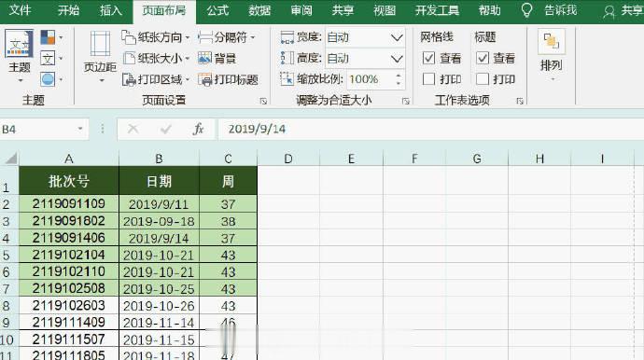Click the 打印标题 print titles icon
Viewport: 644px width, 360px height.
[x=204, y=79]
